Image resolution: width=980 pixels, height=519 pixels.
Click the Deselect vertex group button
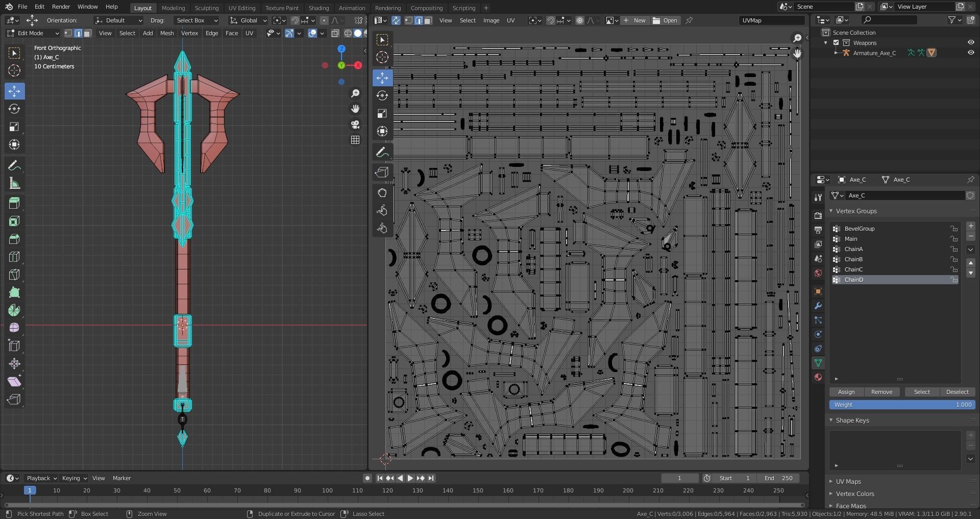pyautogui.click(x=957, y=392)
